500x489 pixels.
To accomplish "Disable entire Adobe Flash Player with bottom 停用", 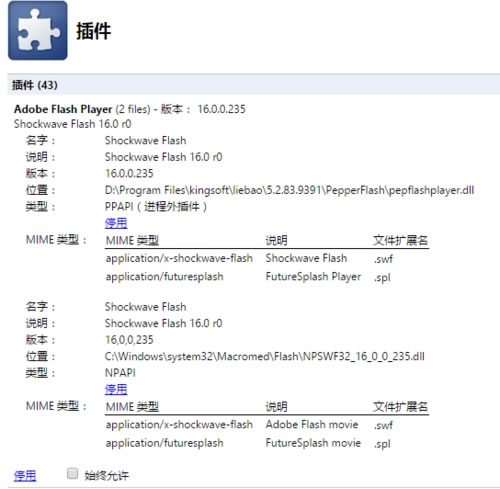I will point(25,475).
